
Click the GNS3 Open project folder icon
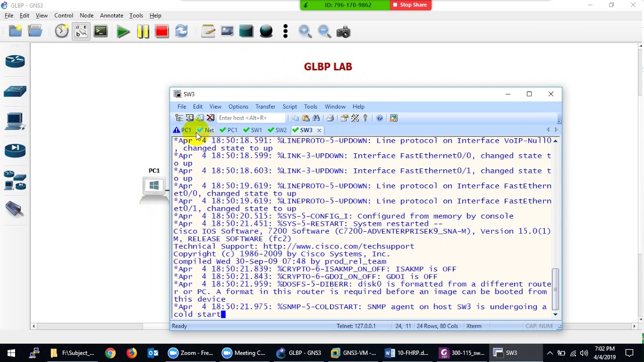pyautogui.click(x=35, y=32)
